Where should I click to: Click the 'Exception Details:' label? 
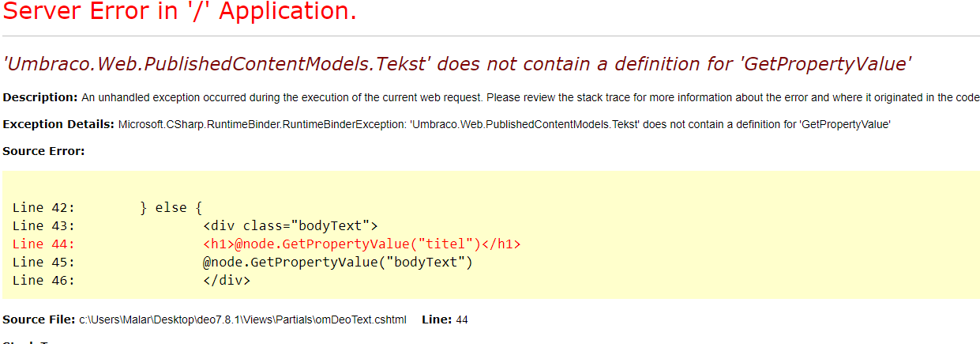click(x=59, y=124)
